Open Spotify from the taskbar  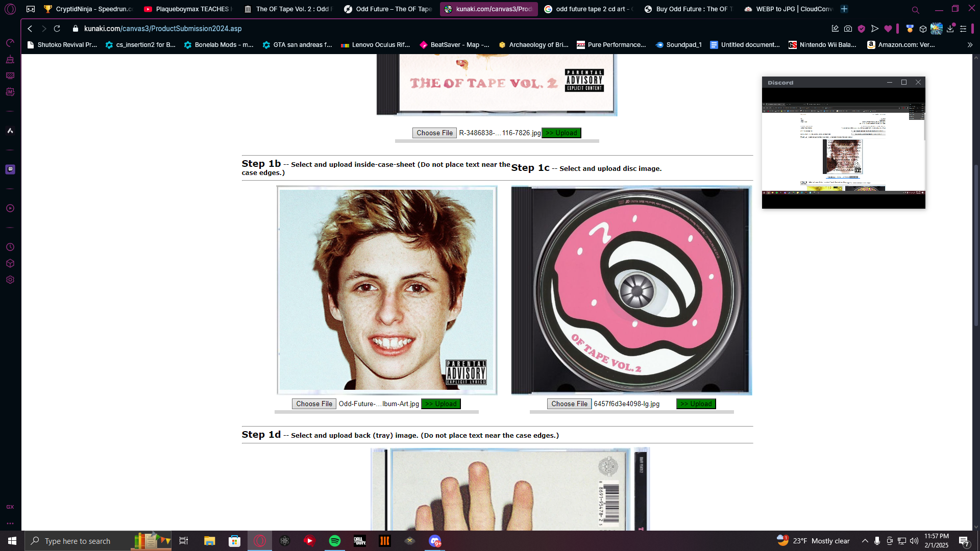point(335,541)
